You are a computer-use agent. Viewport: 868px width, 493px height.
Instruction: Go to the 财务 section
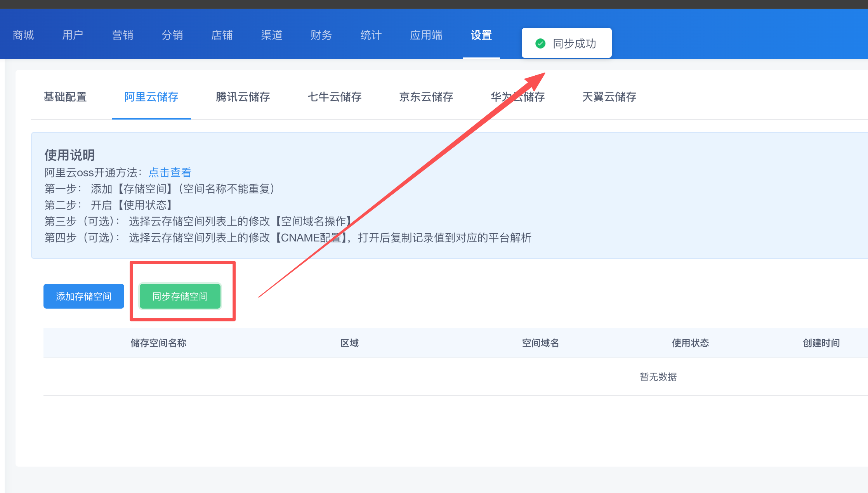321,35
